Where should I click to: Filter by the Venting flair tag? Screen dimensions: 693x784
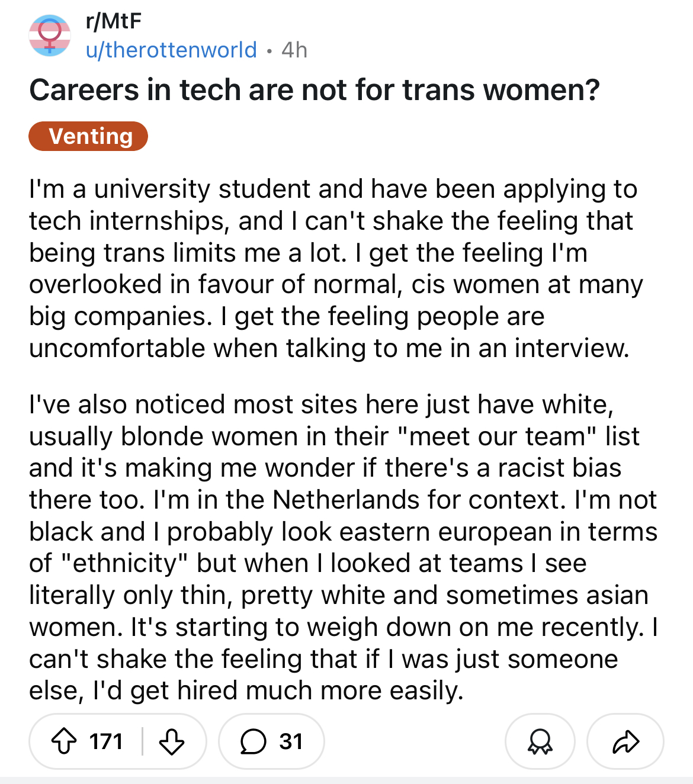[x=88, y=136]
